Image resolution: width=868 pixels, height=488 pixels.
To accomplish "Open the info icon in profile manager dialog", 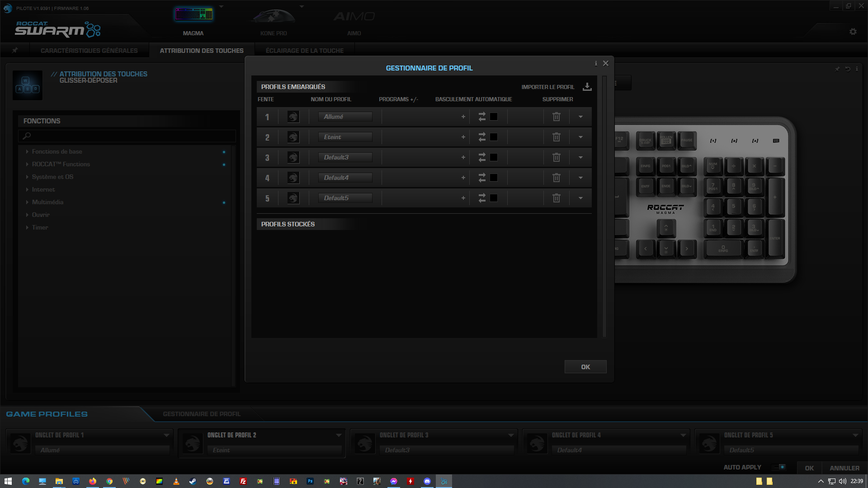I will [596, 63].
